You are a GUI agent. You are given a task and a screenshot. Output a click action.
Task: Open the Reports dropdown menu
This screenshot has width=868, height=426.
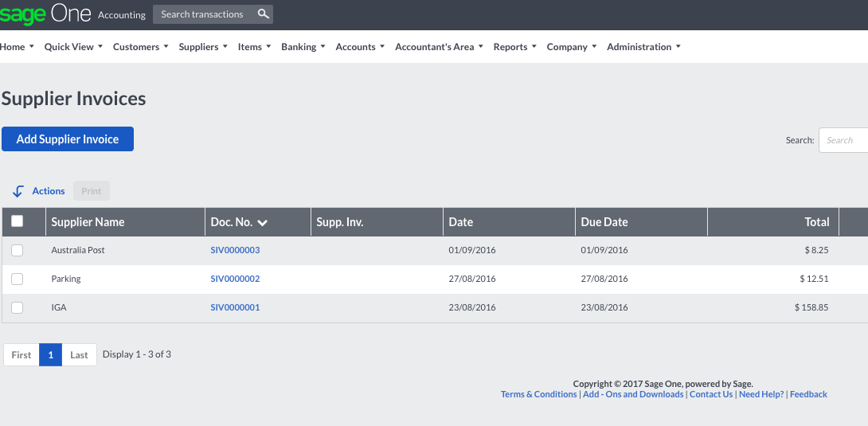tap(514, 47)
